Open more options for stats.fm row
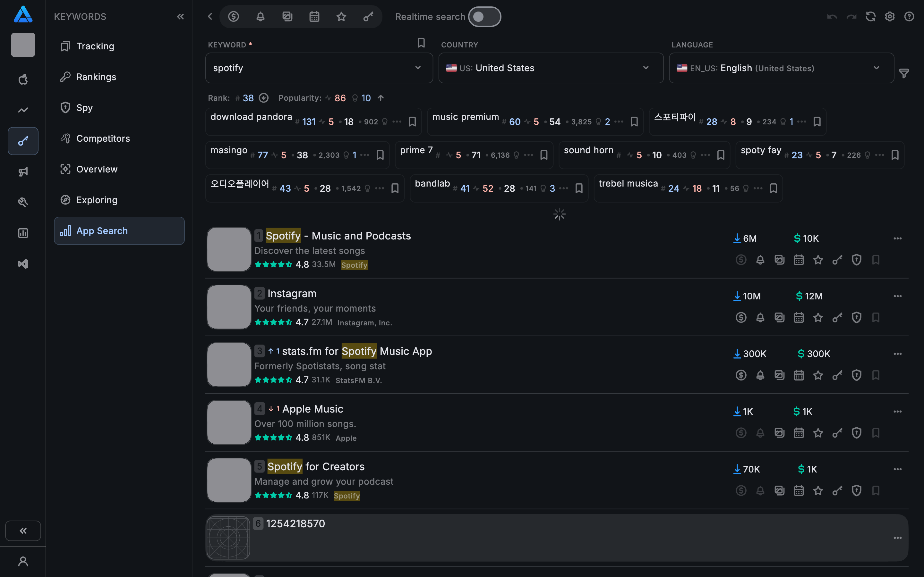The width and height of the screenshot is (924, 577). tap(897, 354)
